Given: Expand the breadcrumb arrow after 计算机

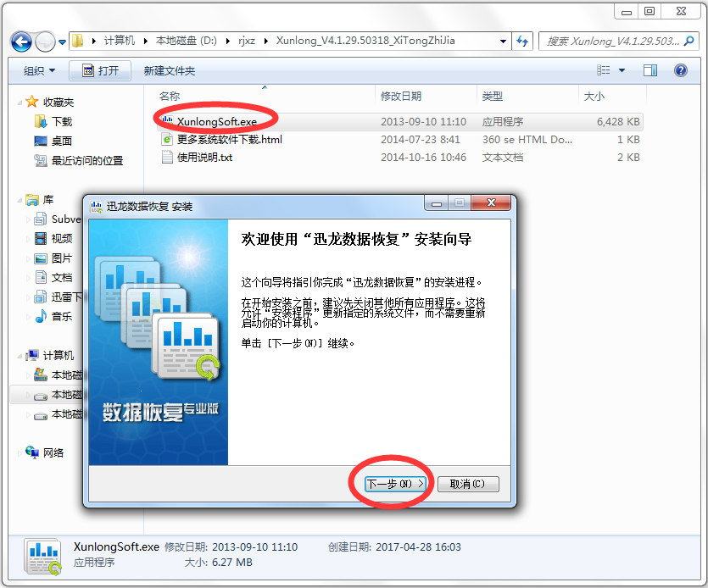Looking at the screenshot, I should tap(145, 41).
